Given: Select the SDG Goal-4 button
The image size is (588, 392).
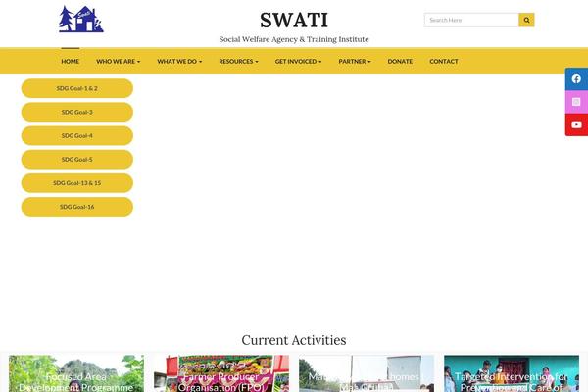Looking at the screenshot, I should point(77,136).
